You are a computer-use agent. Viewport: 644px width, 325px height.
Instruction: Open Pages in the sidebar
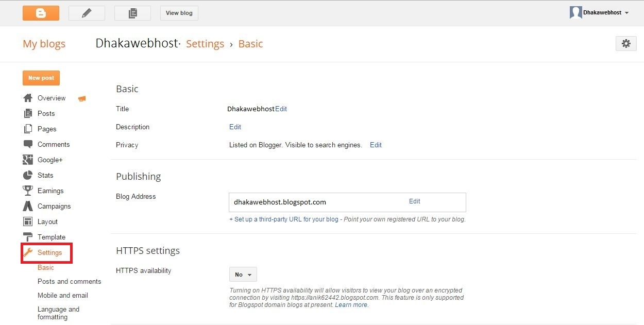point(47,129)
